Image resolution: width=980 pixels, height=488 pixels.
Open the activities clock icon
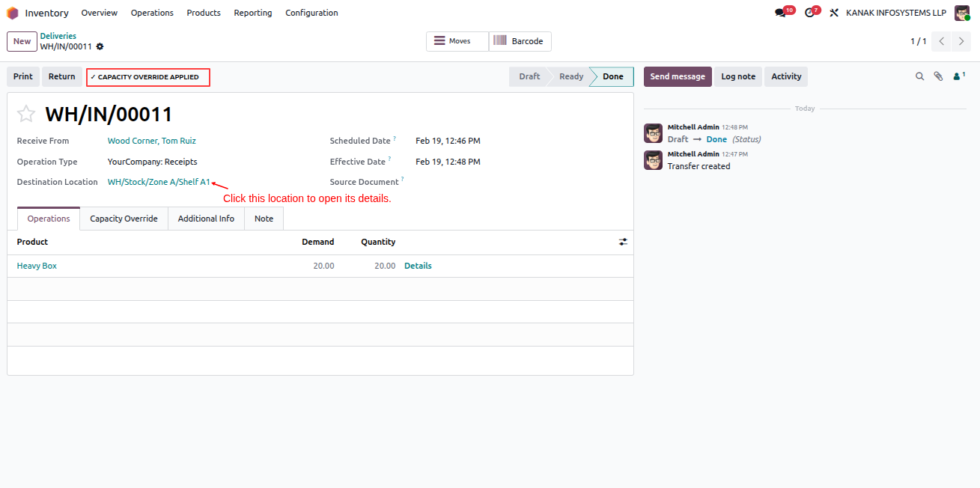[809, 13]
